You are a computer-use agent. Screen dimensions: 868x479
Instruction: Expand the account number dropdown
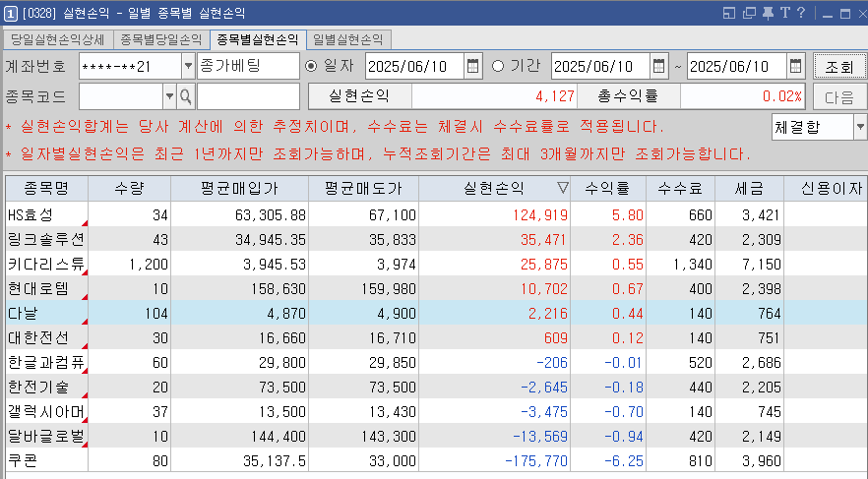188,66
